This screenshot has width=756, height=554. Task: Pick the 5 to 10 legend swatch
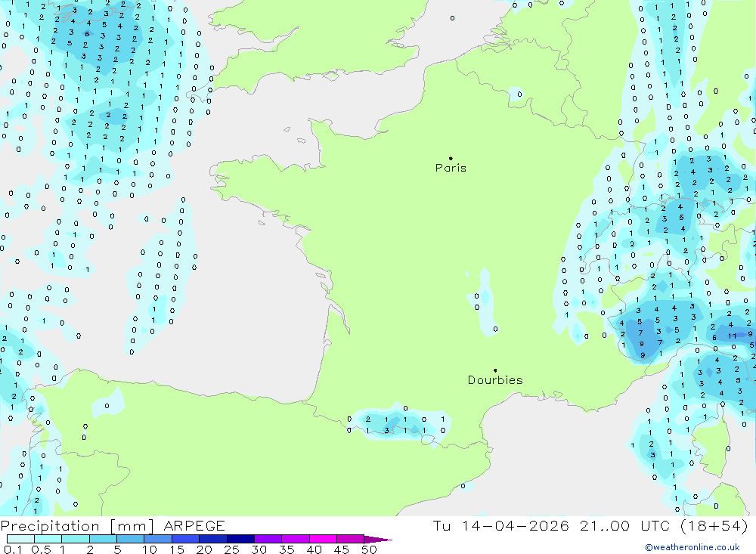tap(130, 539)
